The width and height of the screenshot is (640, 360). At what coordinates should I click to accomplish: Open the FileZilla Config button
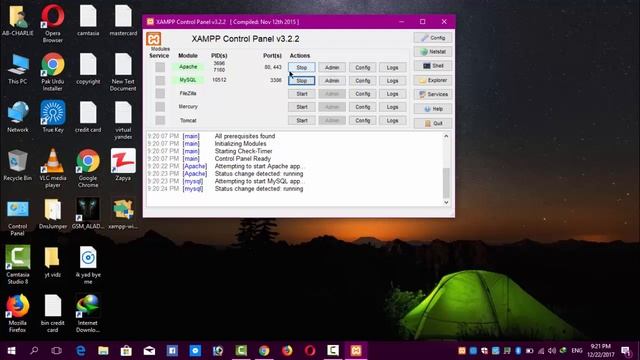362,94
